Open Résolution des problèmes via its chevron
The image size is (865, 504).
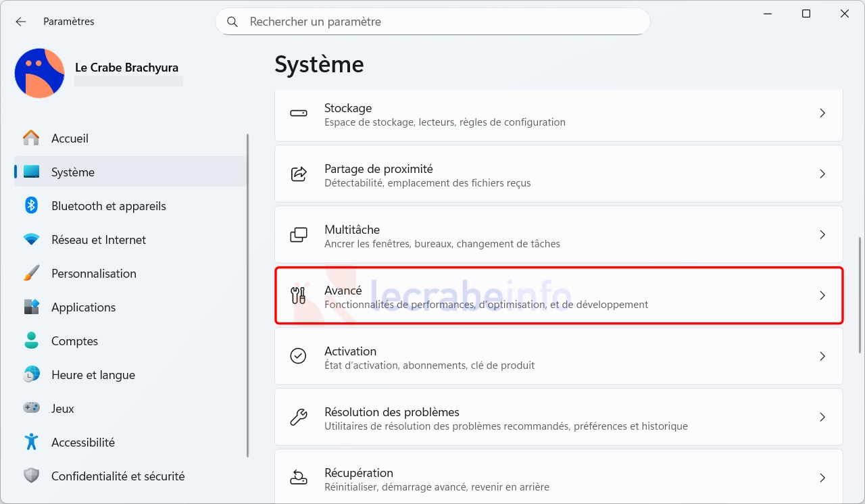point(822,418)
